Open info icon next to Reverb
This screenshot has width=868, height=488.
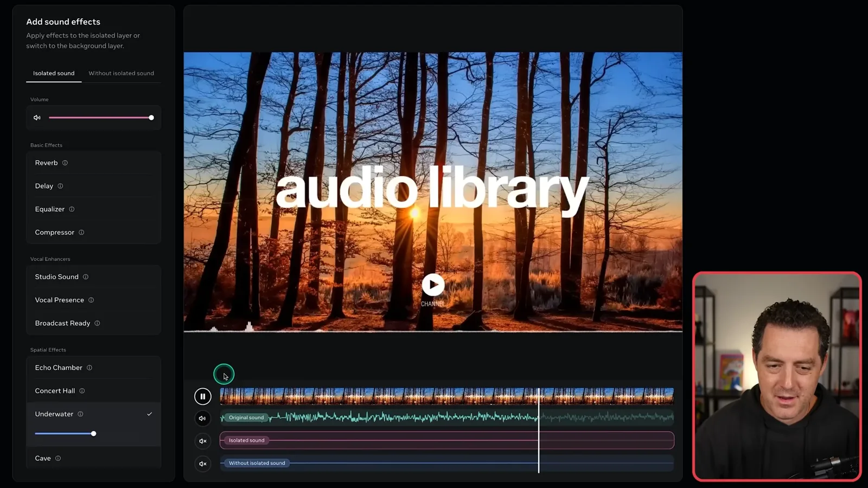pos(65,163)
